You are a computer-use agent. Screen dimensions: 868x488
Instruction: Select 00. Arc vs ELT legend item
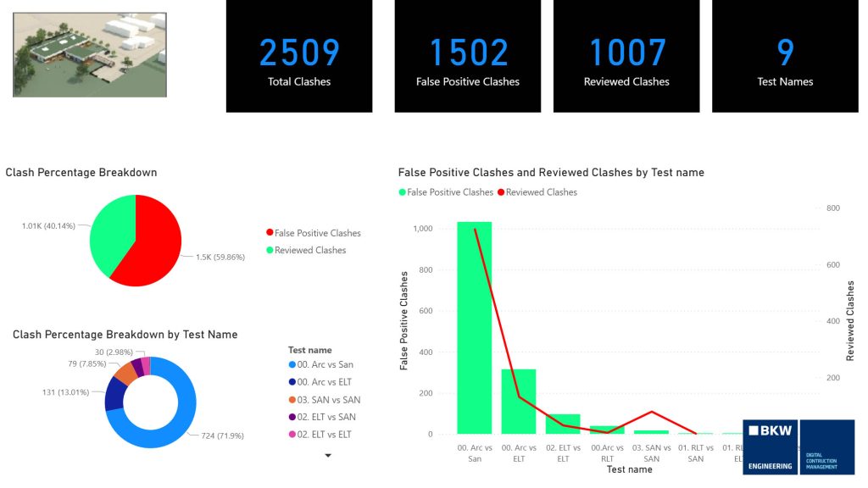(x=322, y=383)
